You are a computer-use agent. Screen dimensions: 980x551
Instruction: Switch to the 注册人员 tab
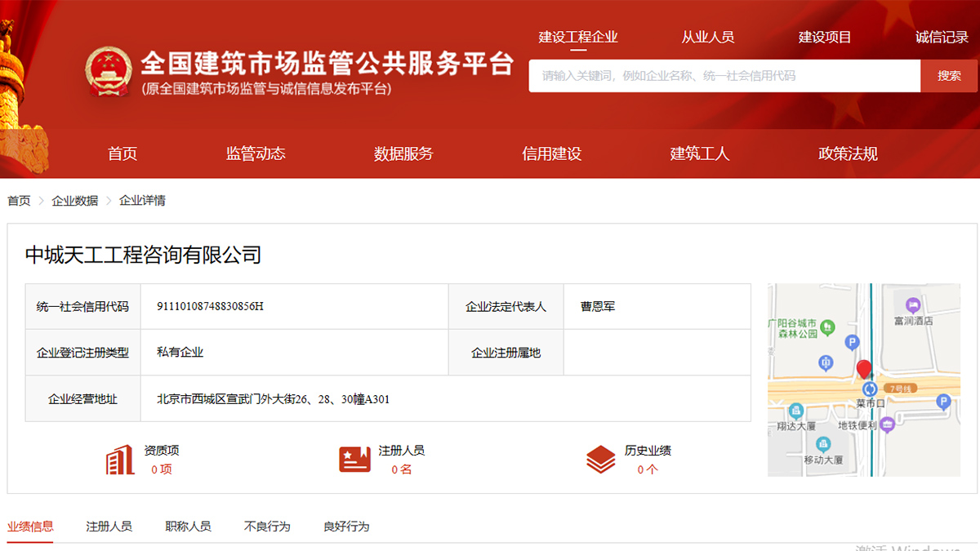pyautogui.click(x=110, y=527)
